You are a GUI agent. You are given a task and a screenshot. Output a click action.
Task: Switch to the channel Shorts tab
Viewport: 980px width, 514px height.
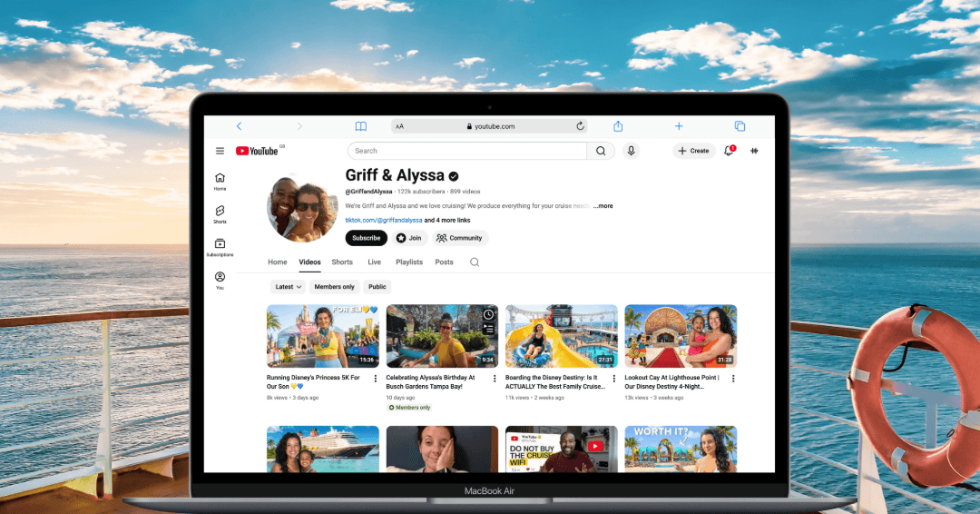coord(342,262)
